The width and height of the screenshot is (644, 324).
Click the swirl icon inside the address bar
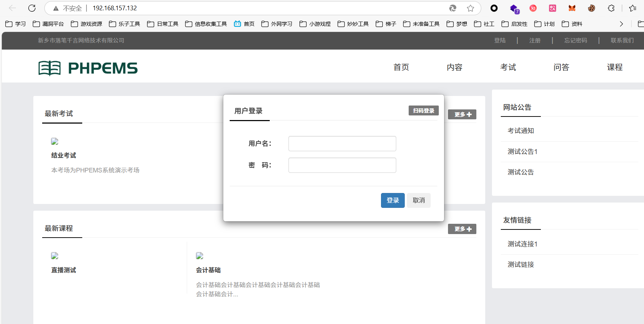[453, 8]
